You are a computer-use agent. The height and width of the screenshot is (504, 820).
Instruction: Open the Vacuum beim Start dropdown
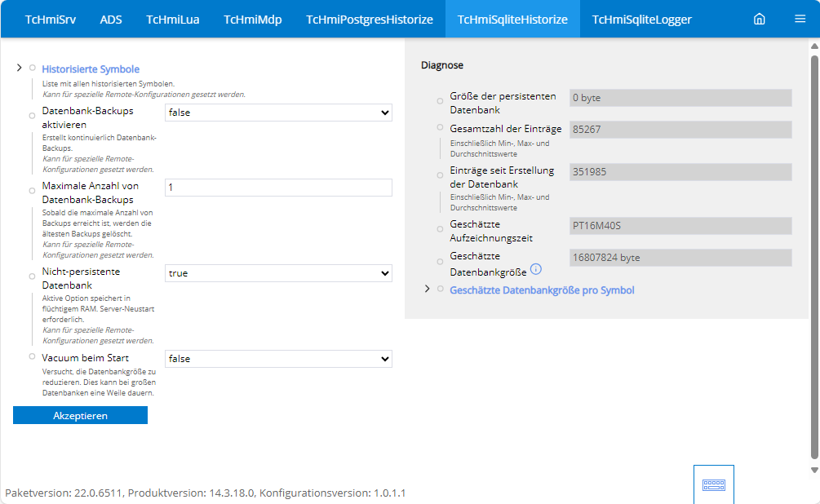278,359
